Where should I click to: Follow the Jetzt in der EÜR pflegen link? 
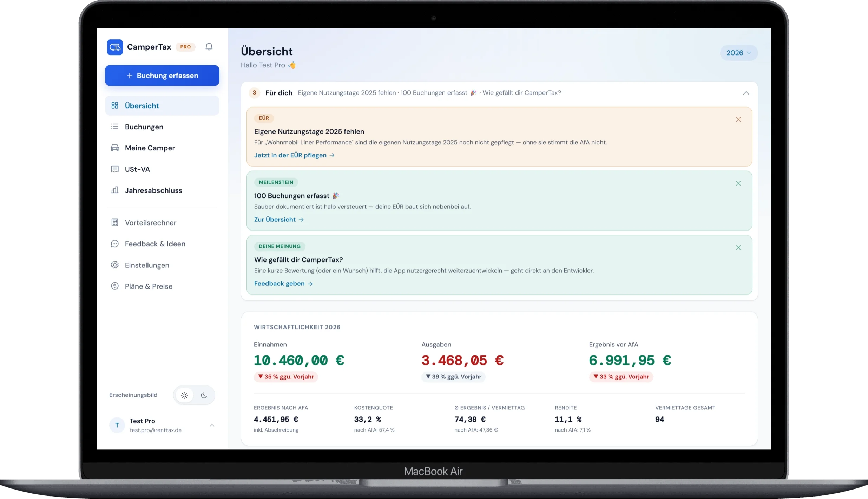294,155
